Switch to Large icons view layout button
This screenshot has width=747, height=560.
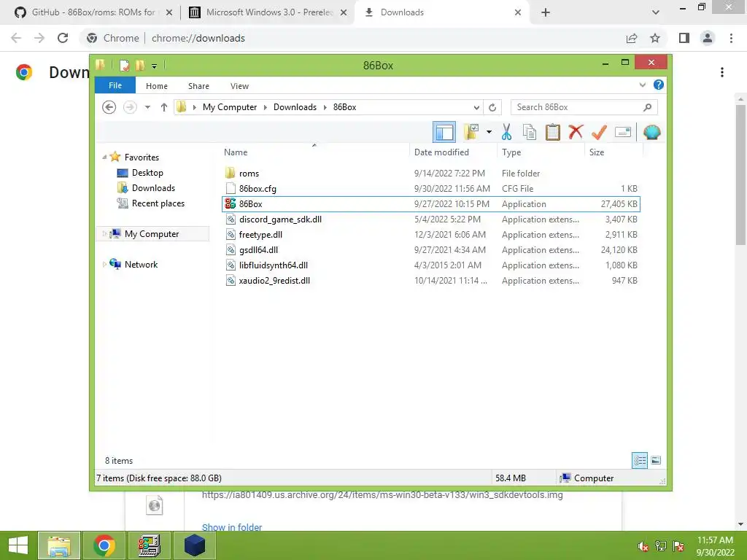pyautogui.click(x=656, y=460)
